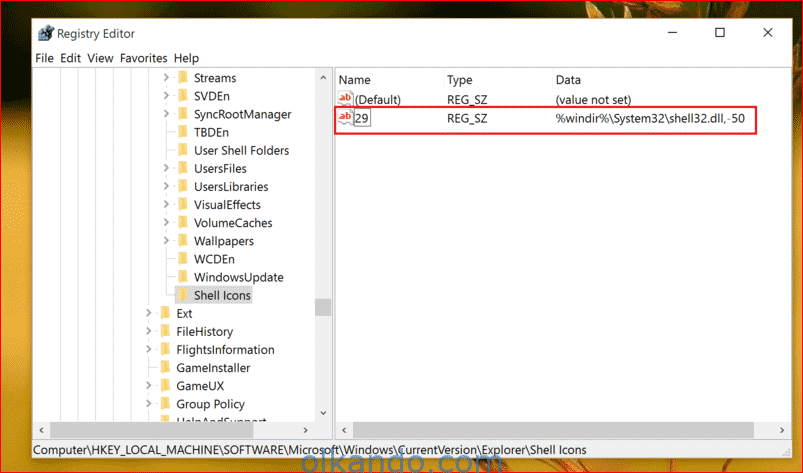Click the FlightsInformation folder icon
The height and width of the screenshot is (473, 803).
[x=165, y=349]
